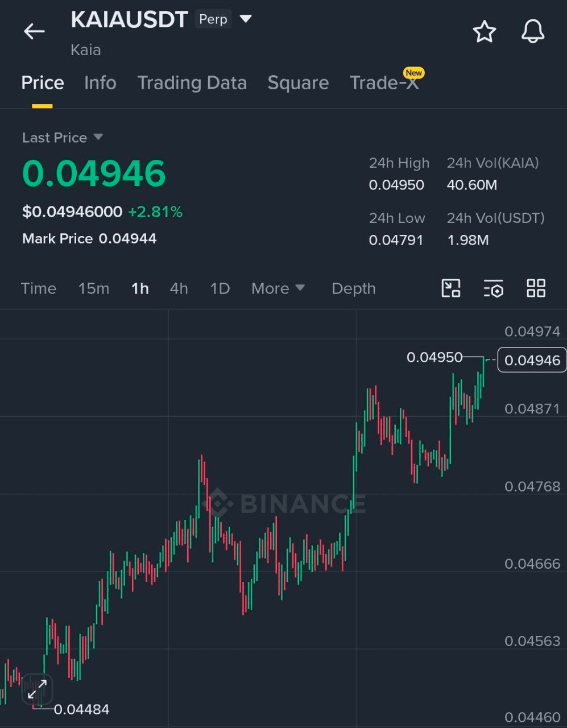The height and width of the screenshot is (728, 567).
Task: Open the Trade-X tab
Action: [384, 82]
